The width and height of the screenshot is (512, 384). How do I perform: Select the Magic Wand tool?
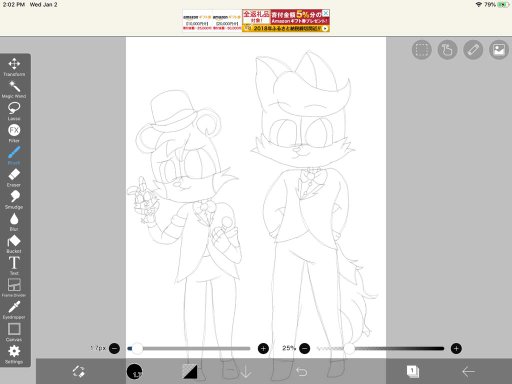point(14,89)
